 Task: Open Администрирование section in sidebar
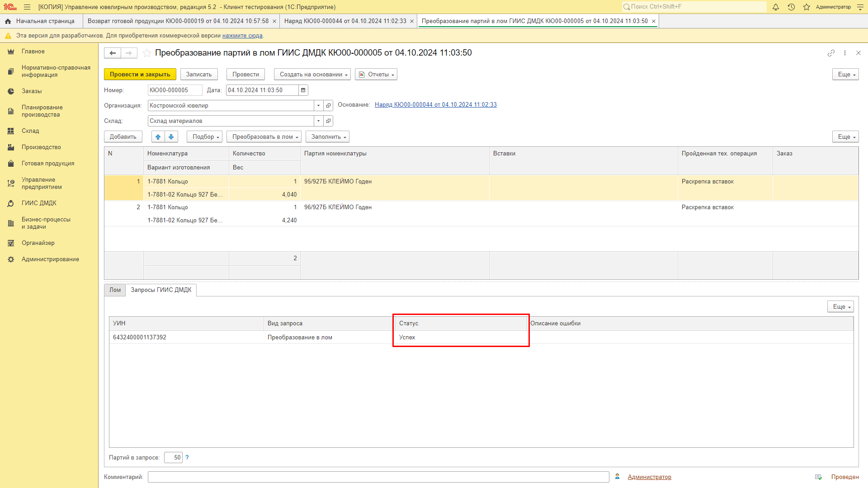(x=50, y=259)
